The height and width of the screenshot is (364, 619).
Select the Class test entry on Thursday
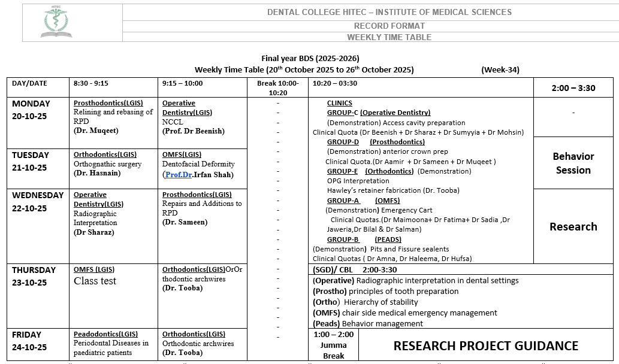click(95, 281)
